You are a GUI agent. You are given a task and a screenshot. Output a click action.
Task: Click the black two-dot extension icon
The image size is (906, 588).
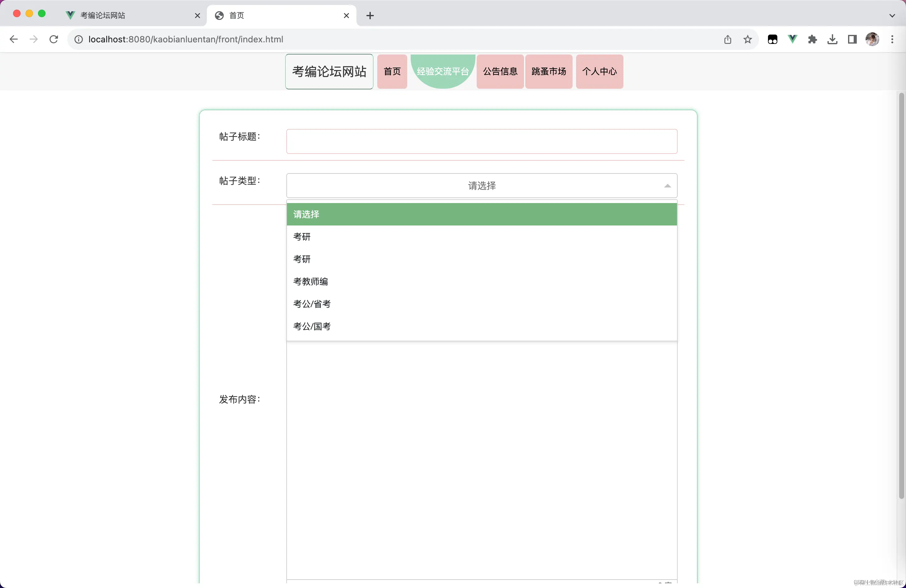tap(772, 39)
